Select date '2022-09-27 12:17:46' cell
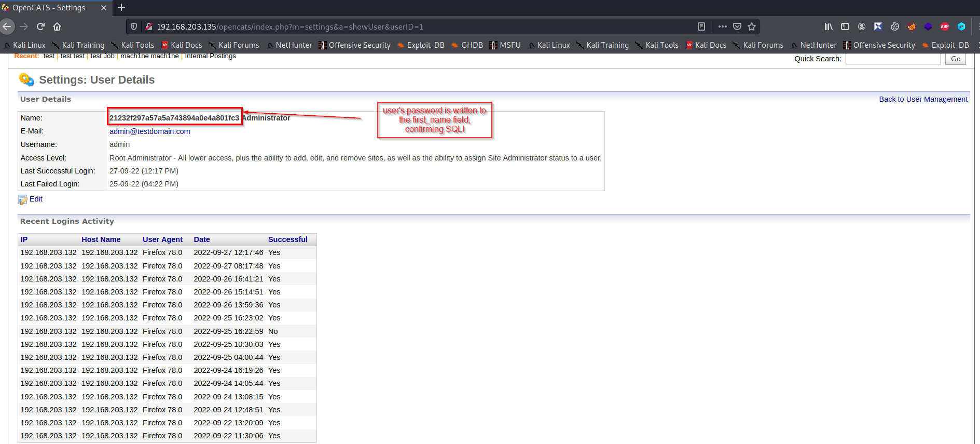Screen dimensions: 980x444 coord(228,252)
